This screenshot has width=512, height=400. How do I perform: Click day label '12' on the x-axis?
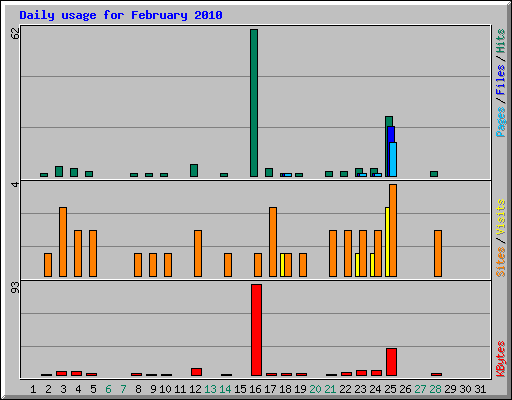[195, 389]
